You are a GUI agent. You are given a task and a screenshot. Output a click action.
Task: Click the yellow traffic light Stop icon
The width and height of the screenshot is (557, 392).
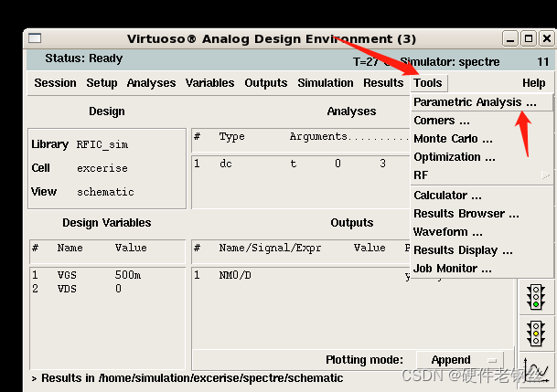pyautogui.click(x=536, y=334)
